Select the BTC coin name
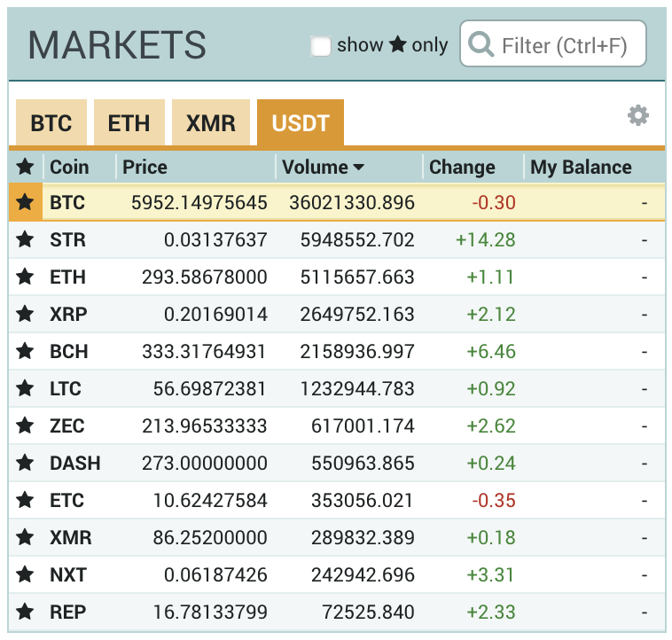 (67, 202)
